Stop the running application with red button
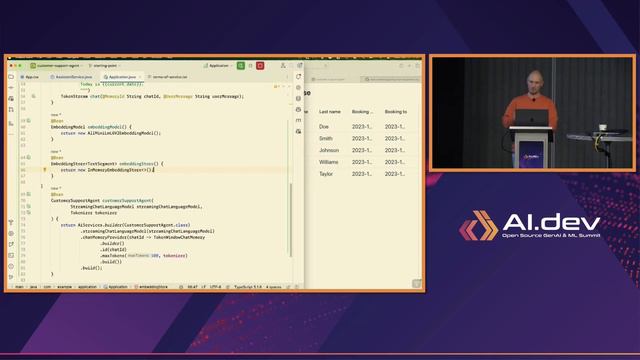The width and height of the screenshot is (640, 360). point(260,66)
